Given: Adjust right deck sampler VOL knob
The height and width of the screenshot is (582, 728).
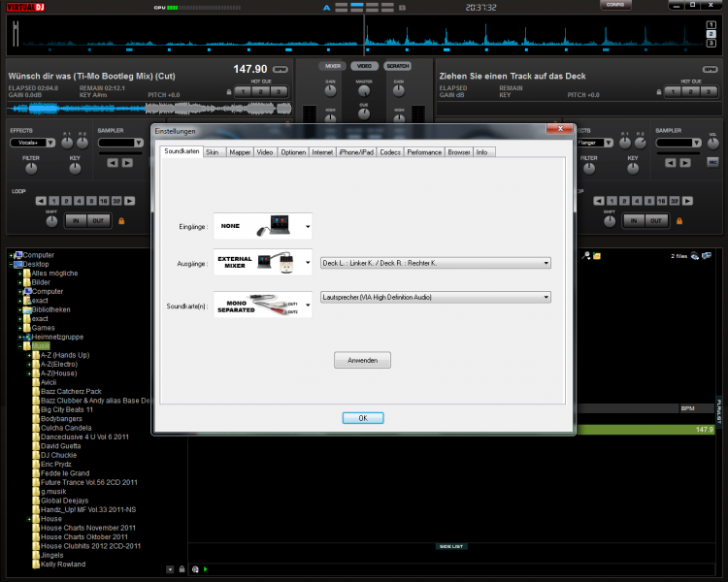Looking at the screenshot, I should 712,144.
